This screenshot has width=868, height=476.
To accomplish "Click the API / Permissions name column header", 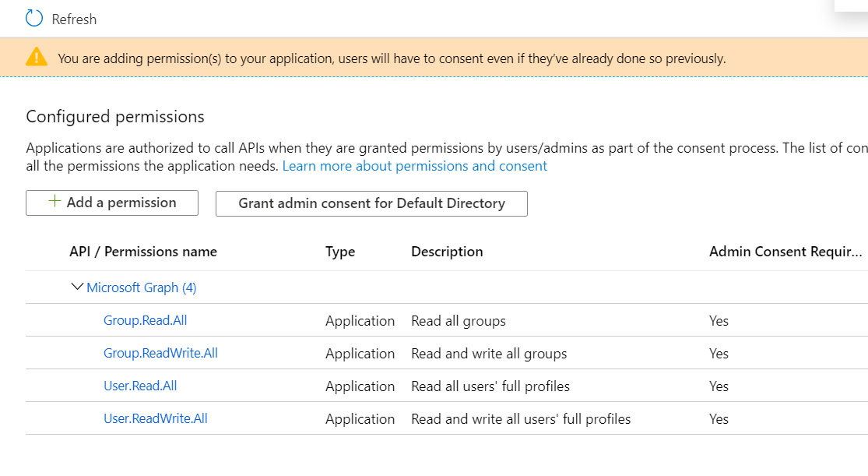I will pos(142,252).
